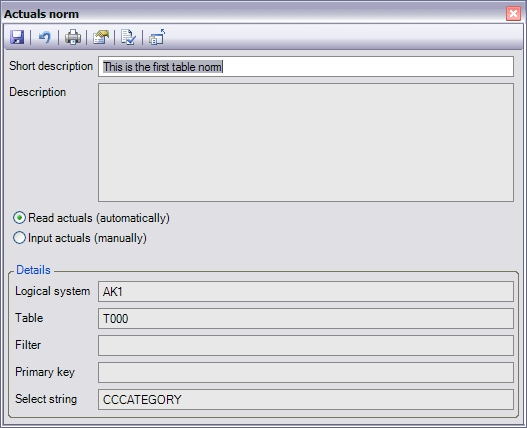The width and height of the screenshot is (527, 428).
Task: Close the Actuals norm dialog
Action: 513,14
